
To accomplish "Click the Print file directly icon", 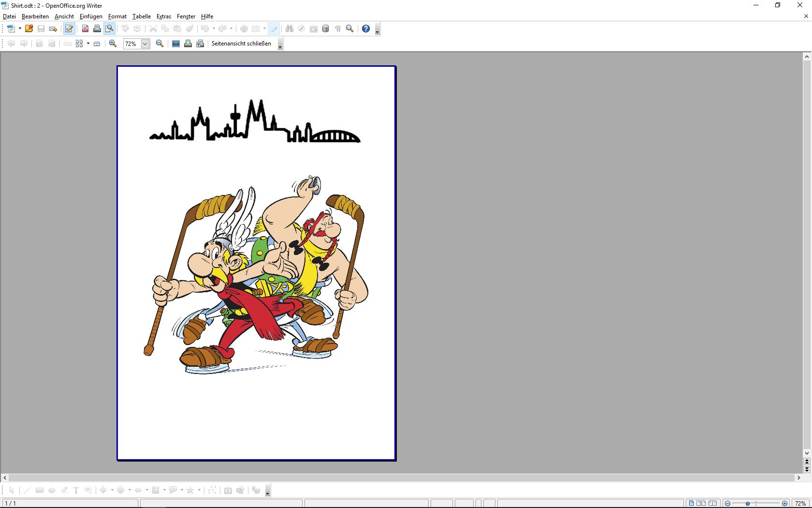I will click(x=97, y=29).
